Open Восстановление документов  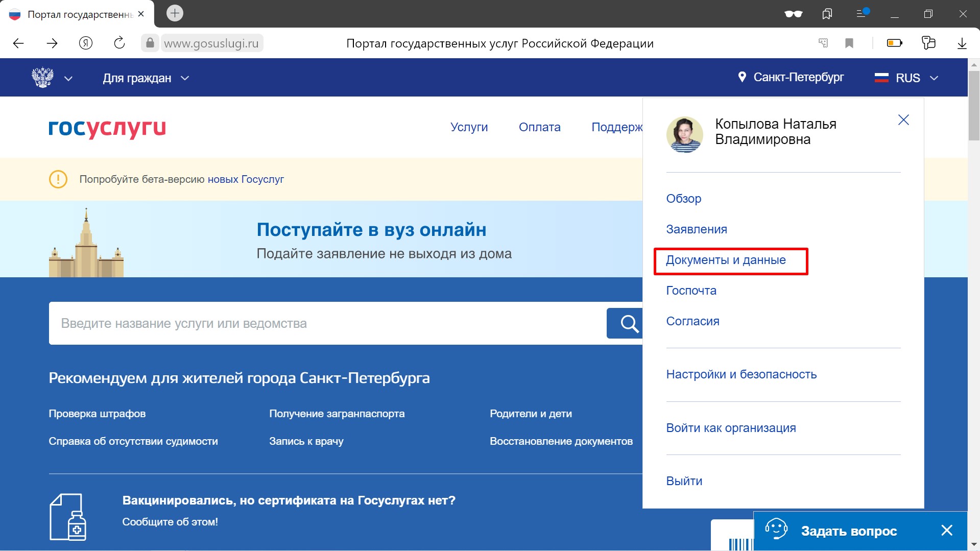coord(561,441)
